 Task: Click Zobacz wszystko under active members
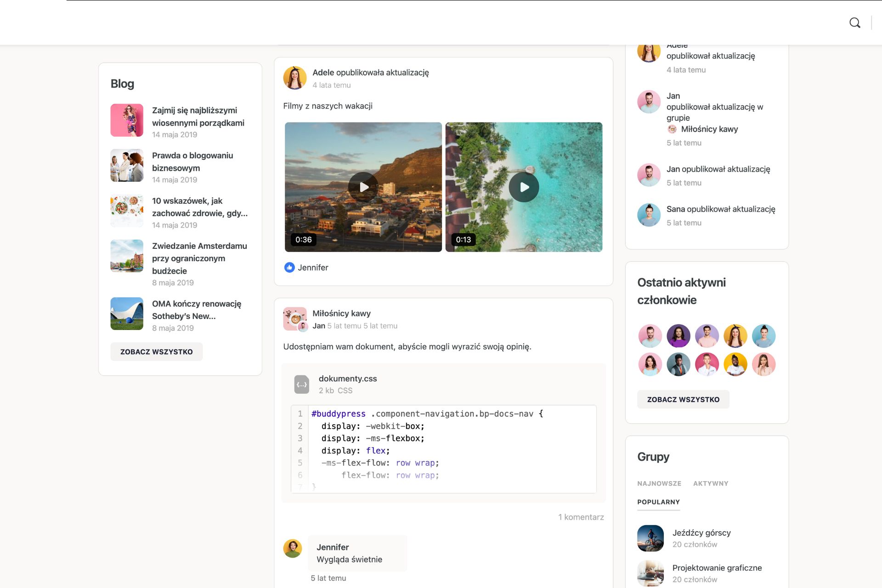click(683, 399)
